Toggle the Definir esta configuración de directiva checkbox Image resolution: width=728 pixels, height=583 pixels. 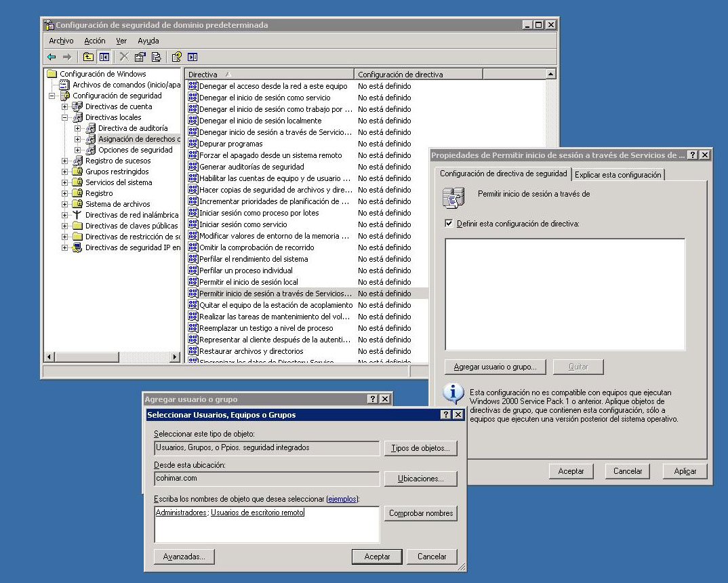[449, 223]
